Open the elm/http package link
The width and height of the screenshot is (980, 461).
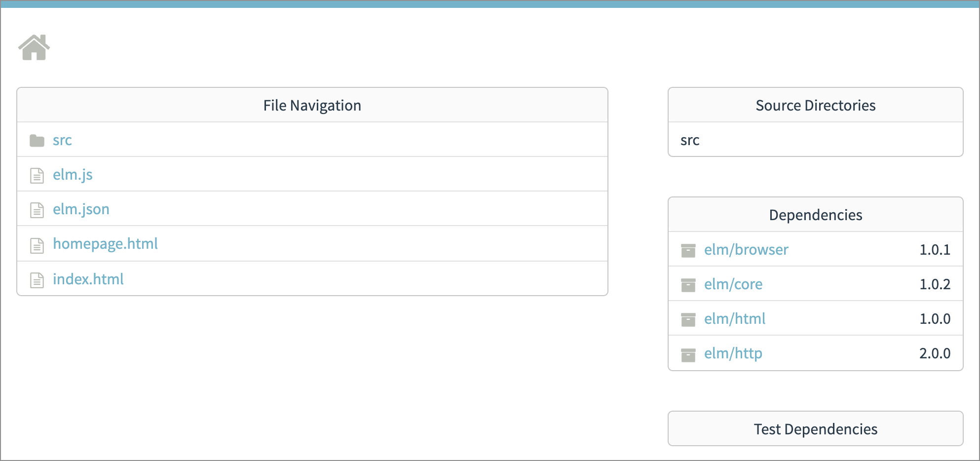click(733, 353)
